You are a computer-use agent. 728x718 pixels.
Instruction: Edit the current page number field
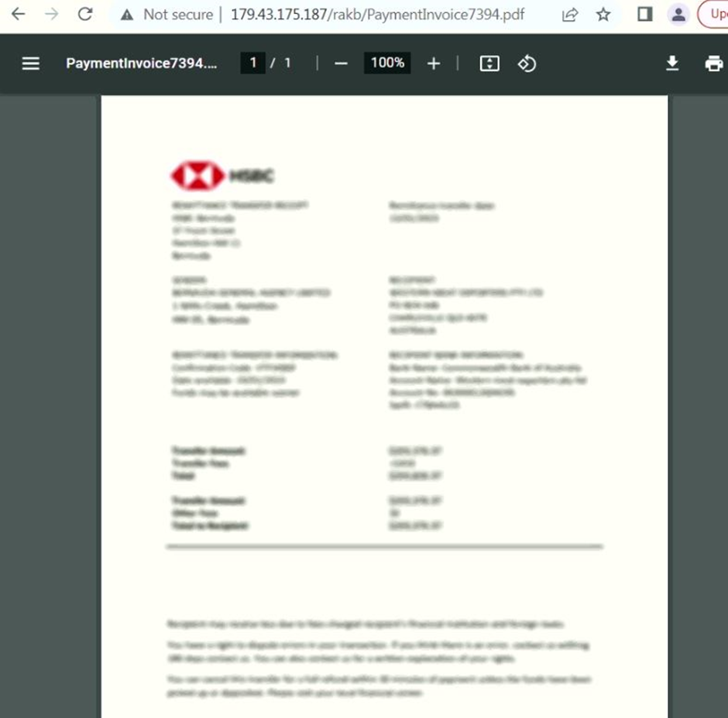click(x=253, y=63)
